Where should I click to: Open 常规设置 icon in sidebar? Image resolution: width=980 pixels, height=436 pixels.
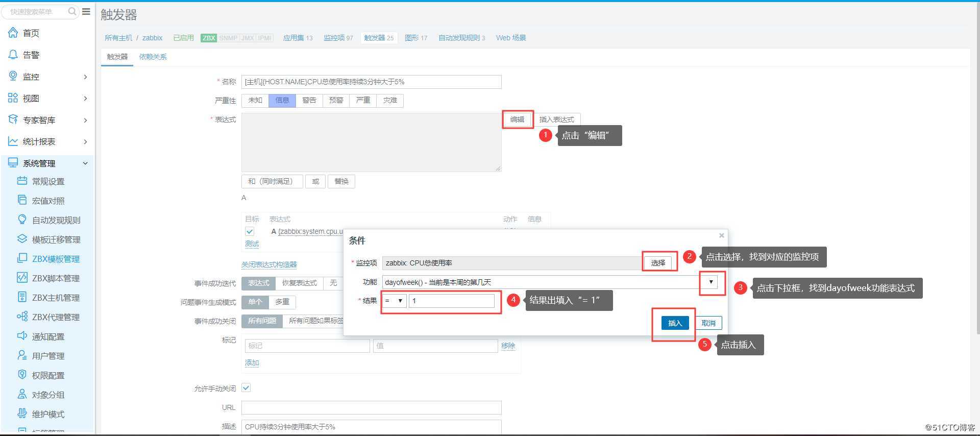22,181
